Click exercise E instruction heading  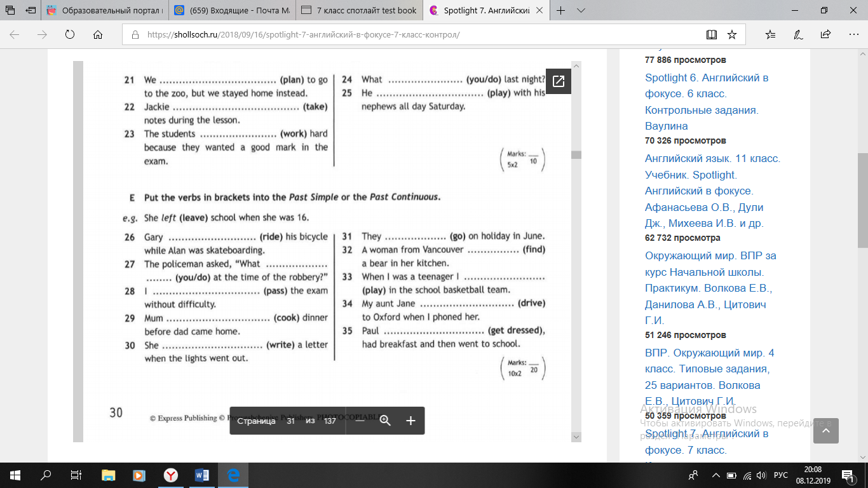[x=292, y=197]
